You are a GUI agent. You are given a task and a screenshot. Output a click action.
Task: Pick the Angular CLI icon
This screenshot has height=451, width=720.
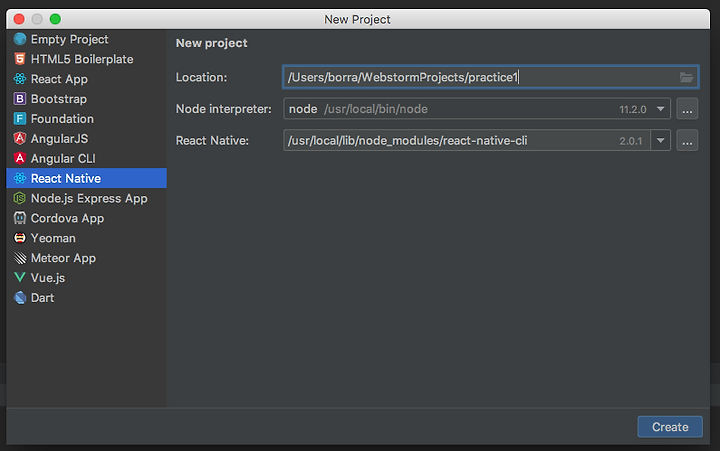pos(20,158)
